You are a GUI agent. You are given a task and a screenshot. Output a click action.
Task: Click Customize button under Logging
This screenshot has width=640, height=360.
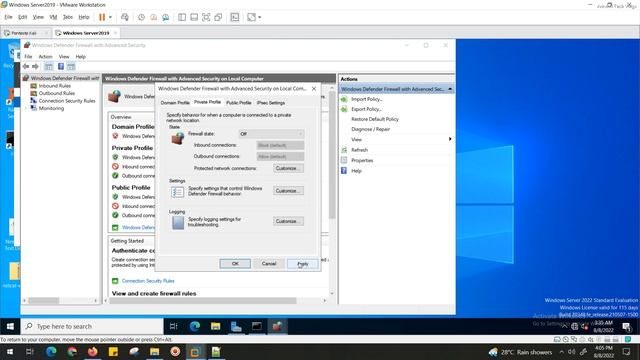point(288,221)
